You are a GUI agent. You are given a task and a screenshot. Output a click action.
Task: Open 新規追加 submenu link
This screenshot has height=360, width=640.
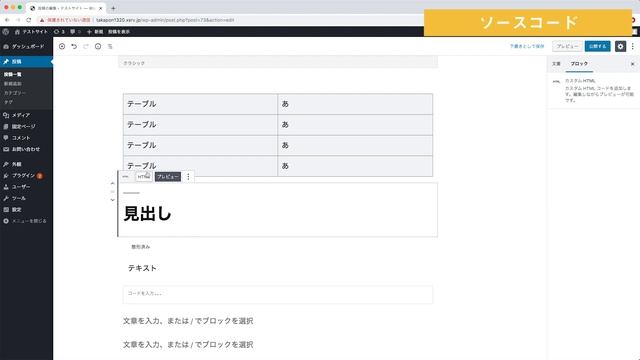click(x=13, y=84)
